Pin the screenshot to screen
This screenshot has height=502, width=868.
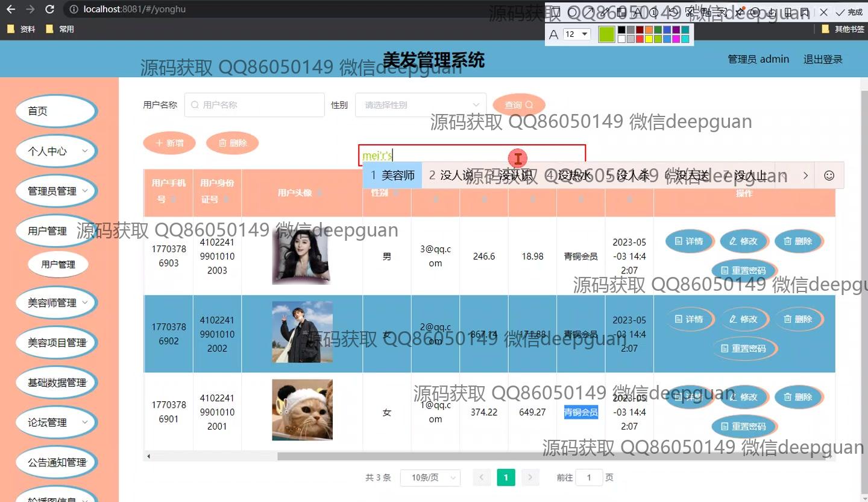click(x=739, y=12)
